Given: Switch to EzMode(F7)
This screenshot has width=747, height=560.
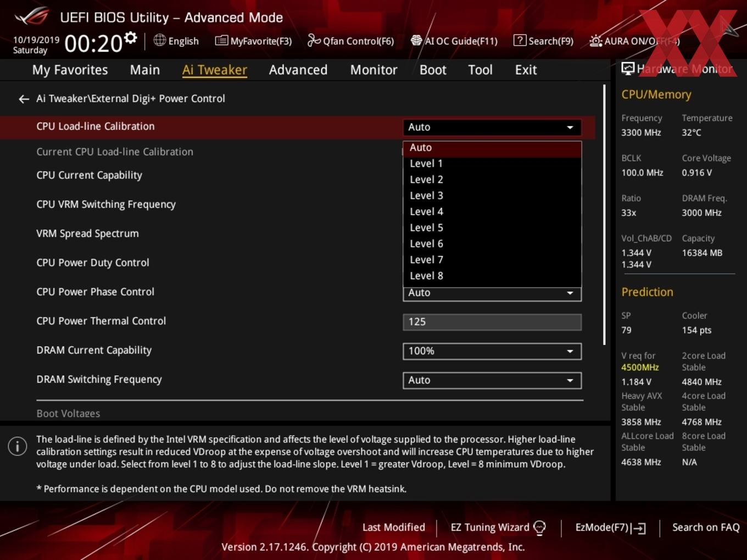Looking at the screenshot, I should tap(611, 528).
